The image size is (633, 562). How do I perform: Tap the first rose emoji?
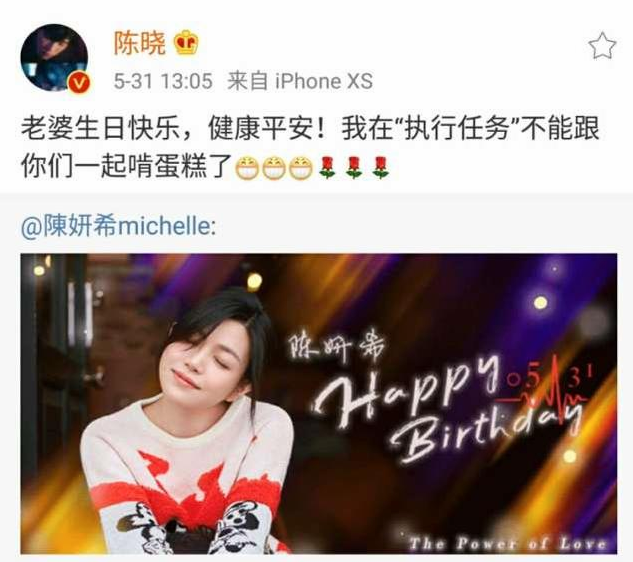[x=327, y=168]
